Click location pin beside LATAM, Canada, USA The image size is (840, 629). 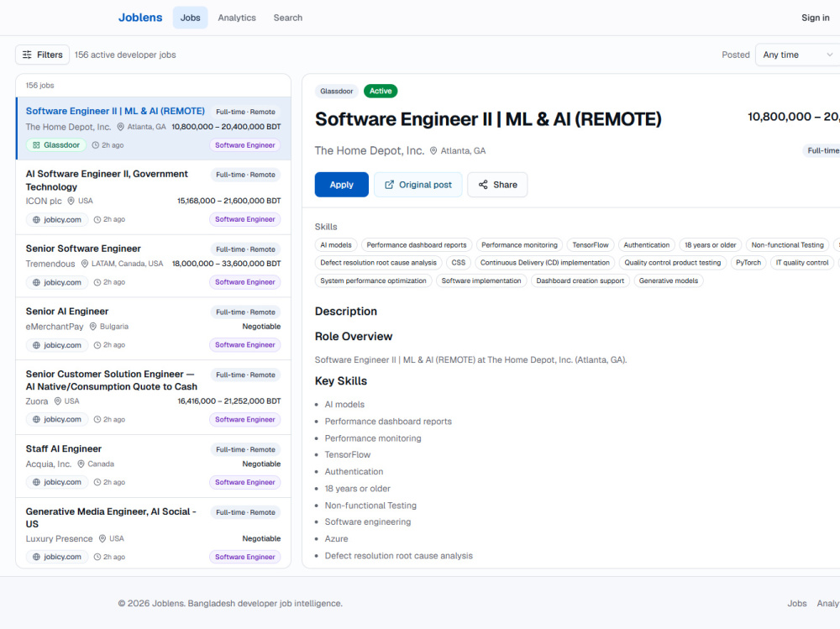(85, 264)
